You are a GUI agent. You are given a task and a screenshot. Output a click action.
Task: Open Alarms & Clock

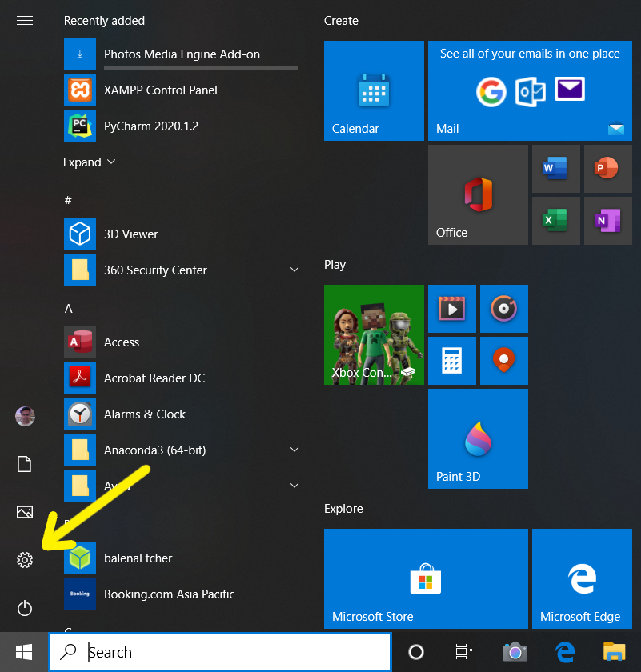(182, 414)
